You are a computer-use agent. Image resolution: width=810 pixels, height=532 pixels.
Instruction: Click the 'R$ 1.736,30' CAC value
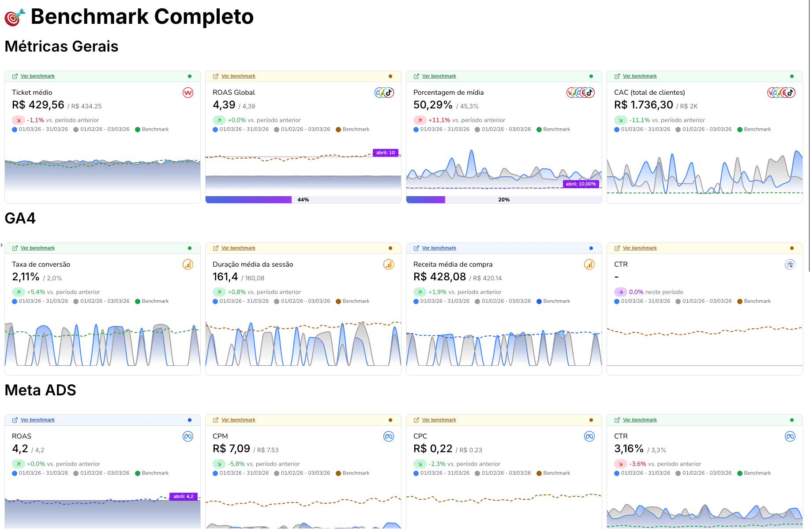point(644,105)
